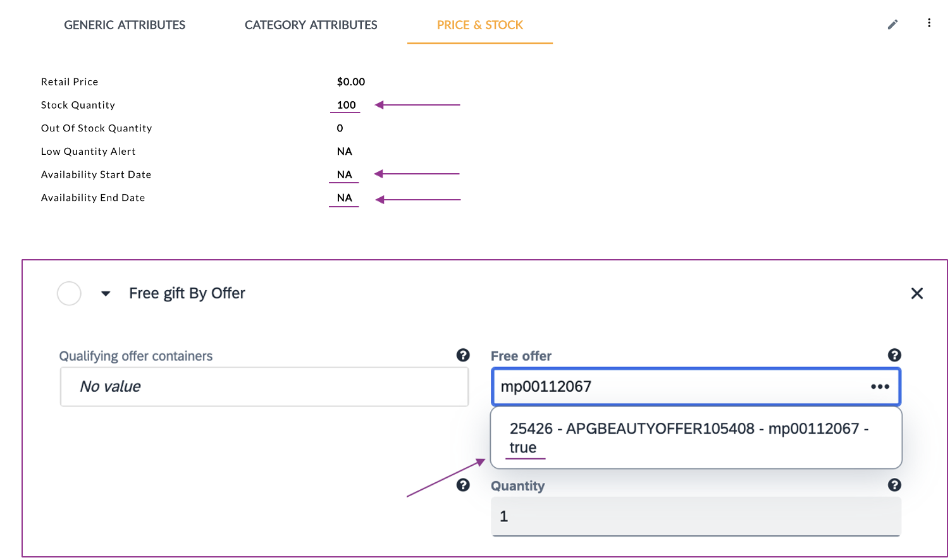Open the Category Attributes tab
Viewport: 950px width, 560px height.
(311, 25)
